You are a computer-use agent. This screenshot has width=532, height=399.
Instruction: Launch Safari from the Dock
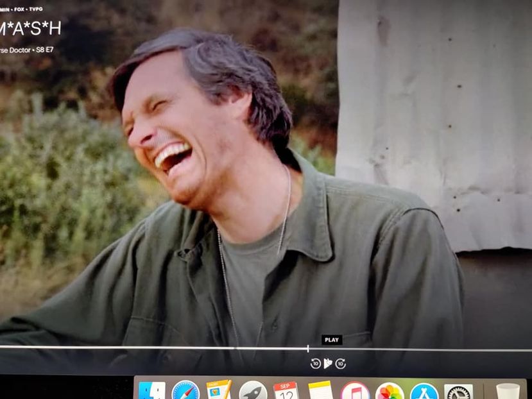pos(185,391)
